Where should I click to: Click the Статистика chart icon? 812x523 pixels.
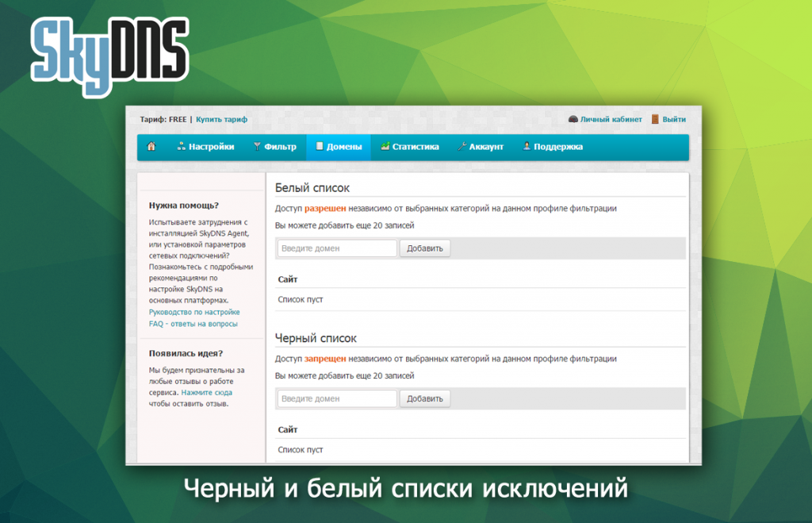click(385, 146)
